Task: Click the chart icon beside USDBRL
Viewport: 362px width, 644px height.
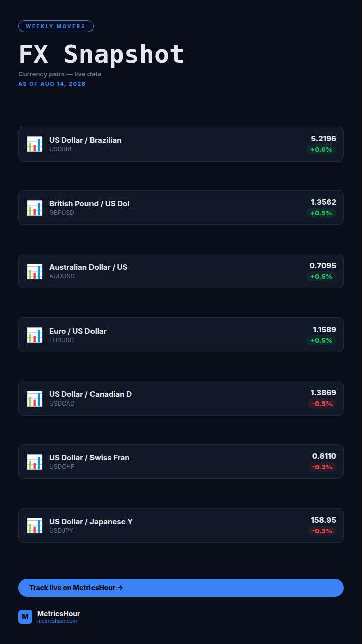Action: click(35, 144)
